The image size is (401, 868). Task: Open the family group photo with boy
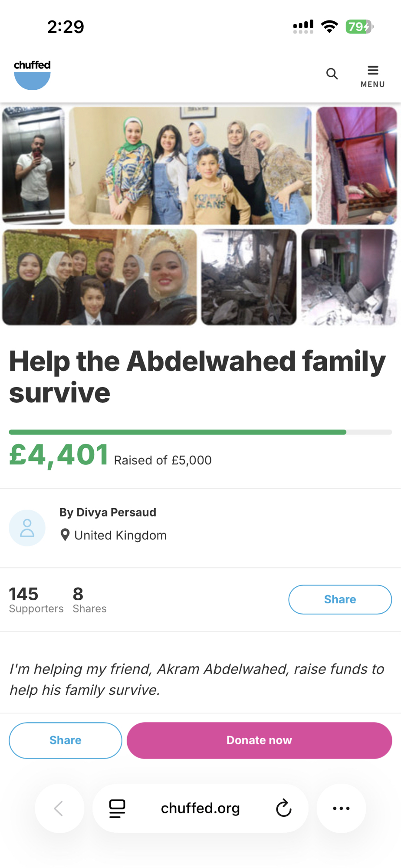point(190,165)
